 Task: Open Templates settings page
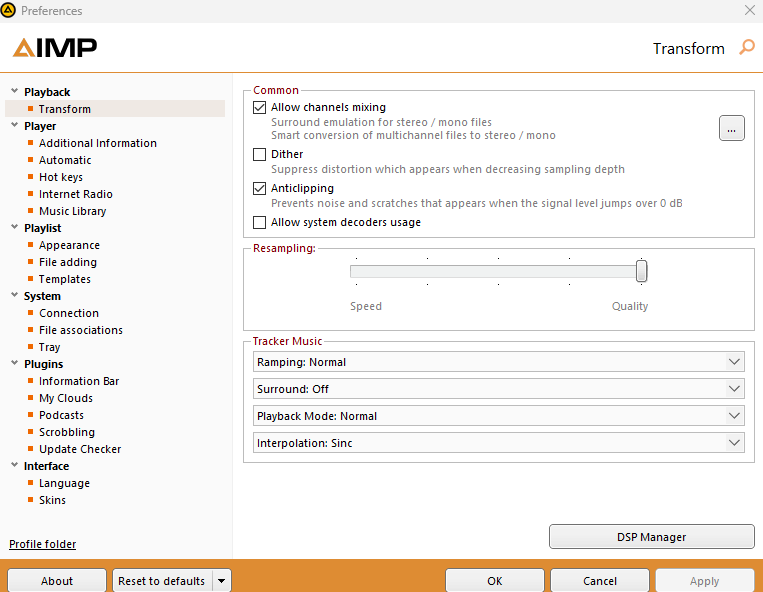coord(65,279)
